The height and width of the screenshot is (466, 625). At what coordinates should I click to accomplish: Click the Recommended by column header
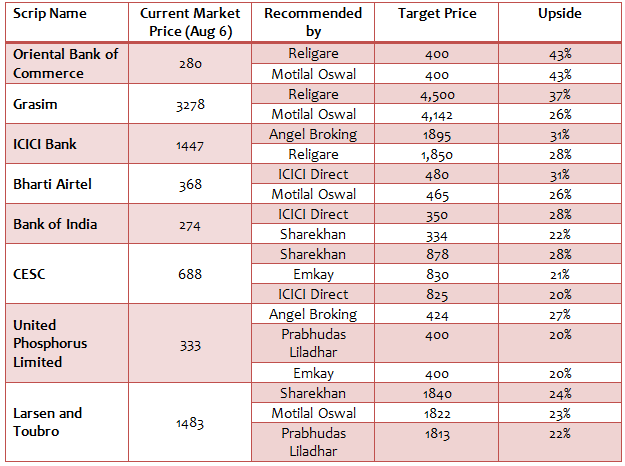pyautogui.click(x=312, y=23)
